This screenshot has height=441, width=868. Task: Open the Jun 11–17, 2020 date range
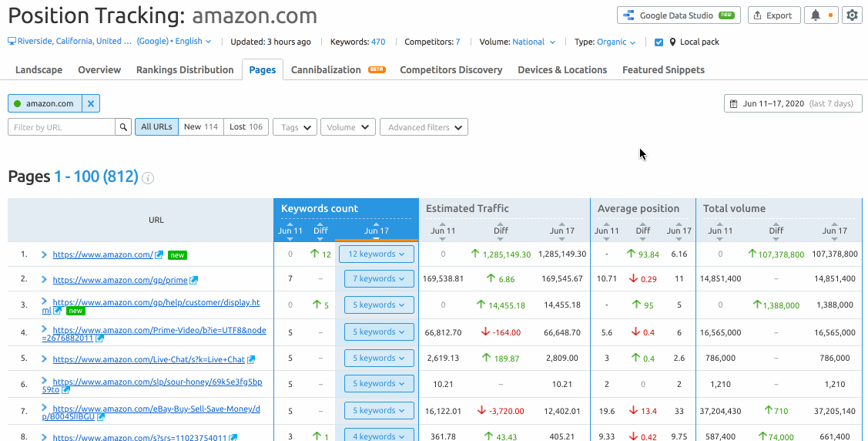click(x=793, y=103)
